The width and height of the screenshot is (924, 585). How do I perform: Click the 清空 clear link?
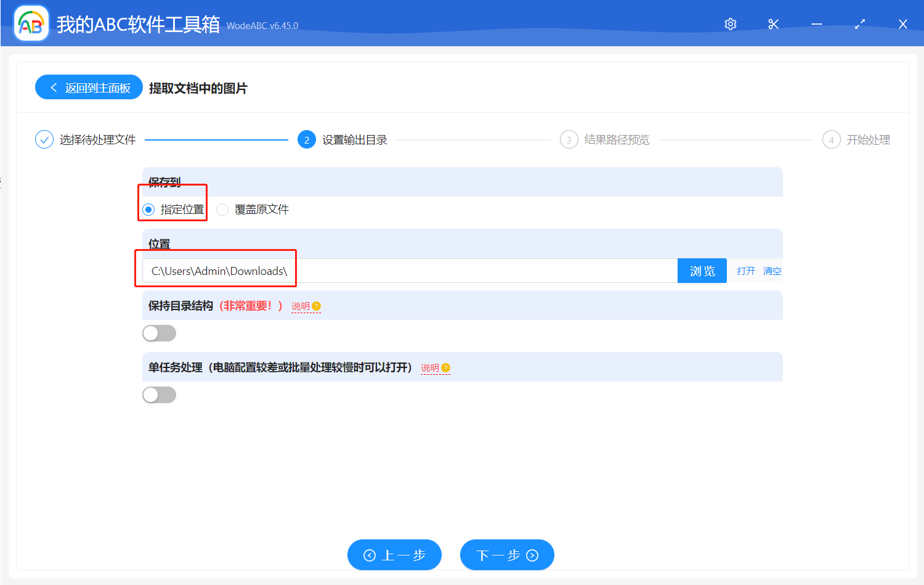click(x=772, y=271)
